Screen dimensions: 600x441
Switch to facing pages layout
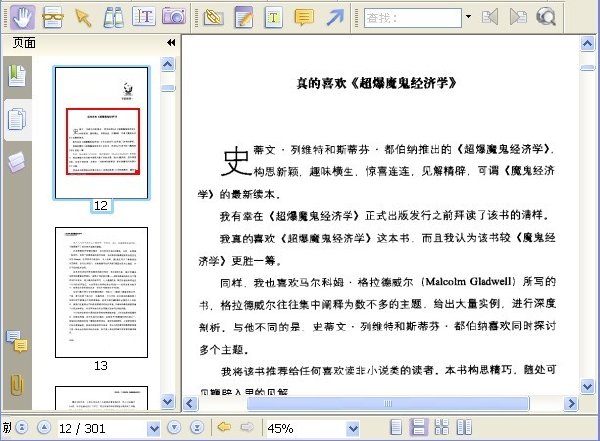tap(465, 427)
